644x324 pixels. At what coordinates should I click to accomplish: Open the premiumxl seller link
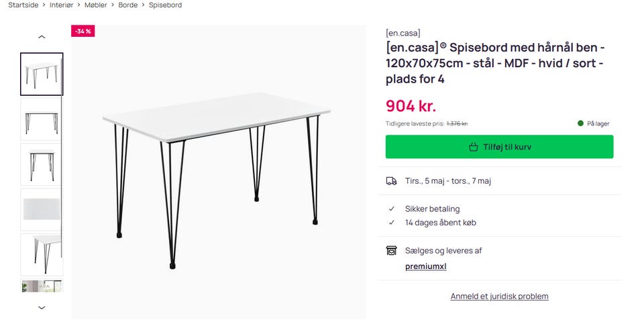tap(425, 266)
